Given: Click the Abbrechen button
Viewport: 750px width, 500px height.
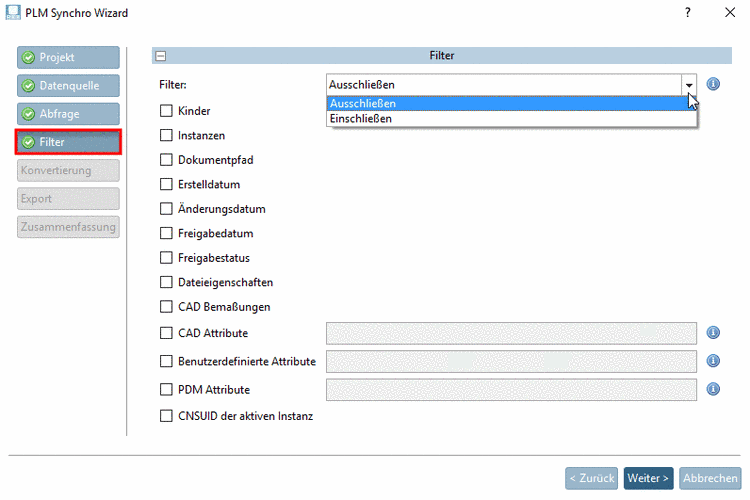Looking at the screenshot, I should pyautogui.click(x=711, y=478).
